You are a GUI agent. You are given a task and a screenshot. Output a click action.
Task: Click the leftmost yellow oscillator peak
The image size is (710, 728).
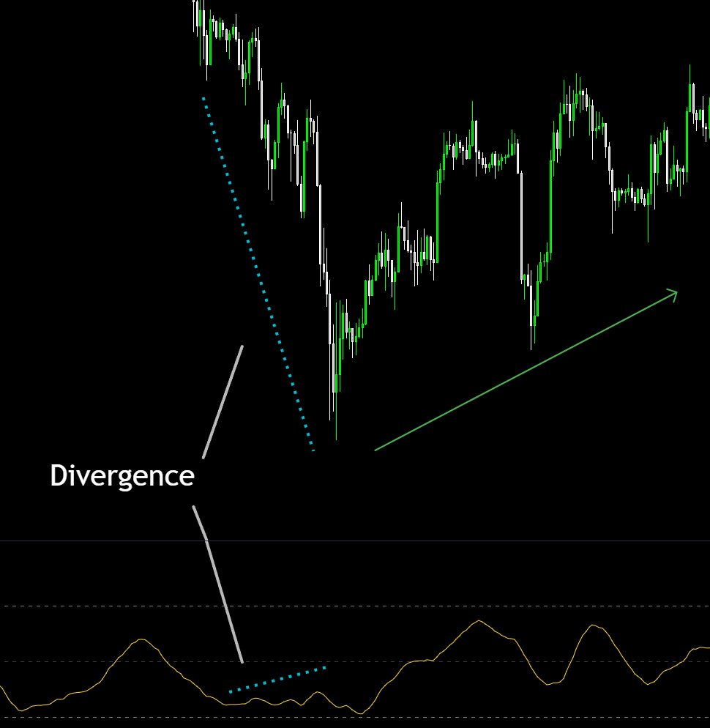coord(142,640)
